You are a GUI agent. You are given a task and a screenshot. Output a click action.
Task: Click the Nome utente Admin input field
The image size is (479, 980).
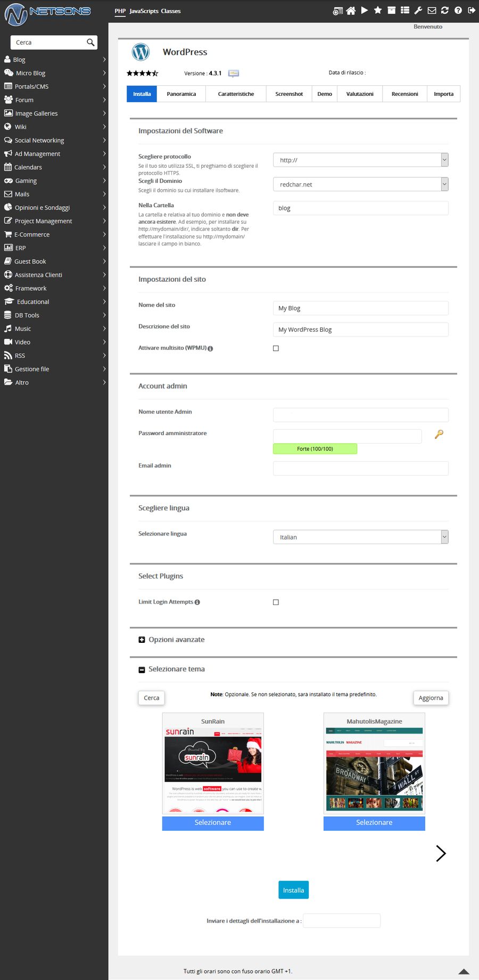coord(360,415)
